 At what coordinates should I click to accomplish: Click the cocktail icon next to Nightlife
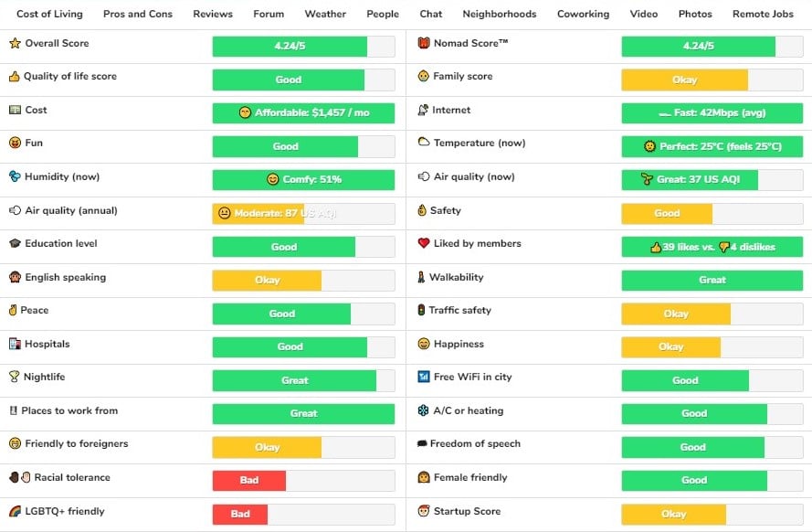coord(15,378)
